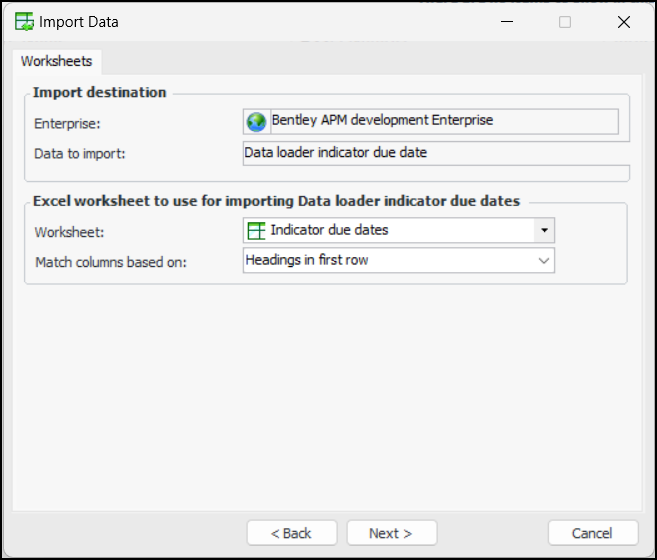Click the 'Data loader indicator due date' field
Screen dimensions: 657x560
[x=335, y=153]
